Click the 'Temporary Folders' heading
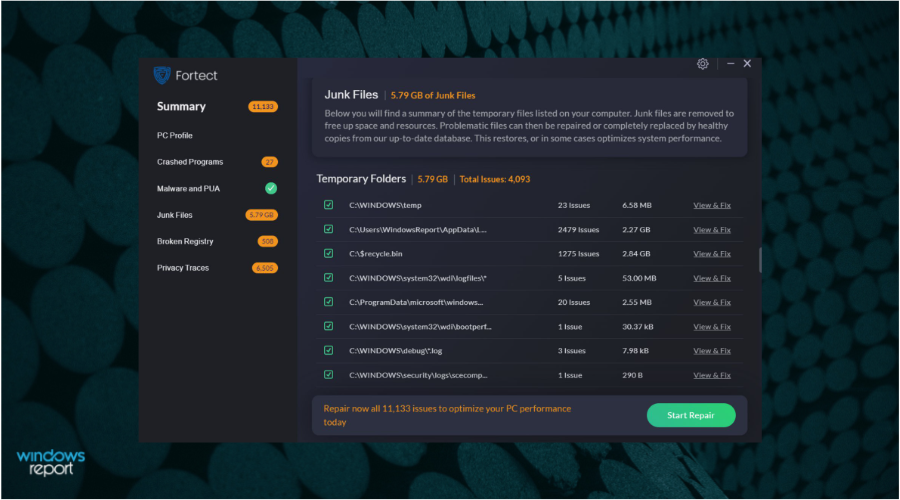This screenshot has height=500, width=900. tap(361, 179)
